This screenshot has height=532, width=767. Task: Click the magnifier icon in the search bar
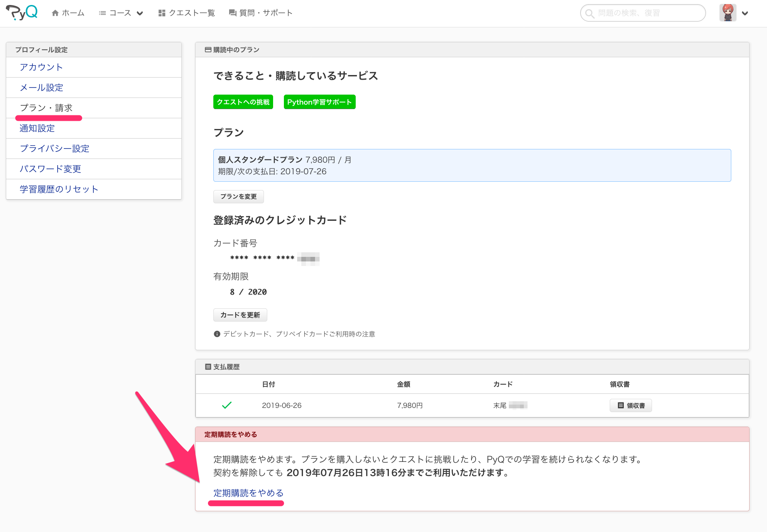[590, 13]
